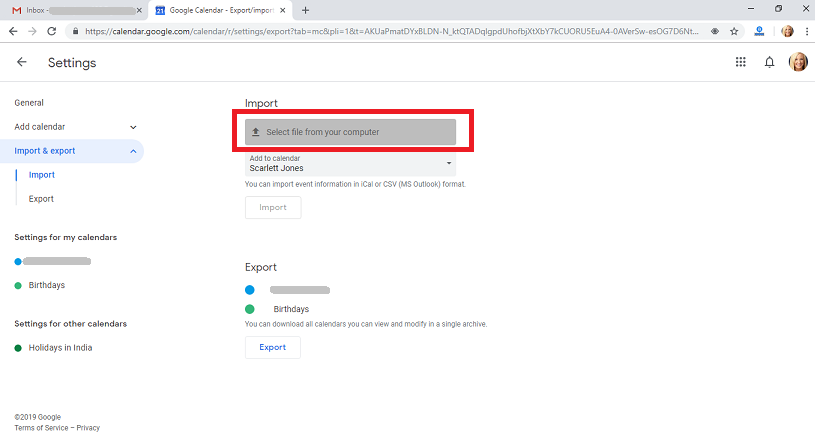Bookmark this page with the star
The width and height of the screenshot is (815, 433).
tap(734, 31)
